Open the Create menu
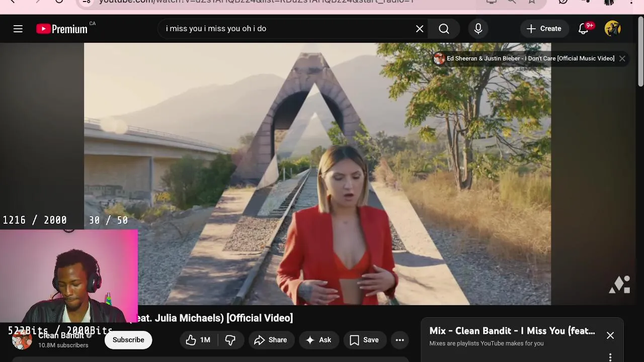Image resolution: width=644 pixels, height=362 pixels. pyautogui.click(x=544, y=29)
